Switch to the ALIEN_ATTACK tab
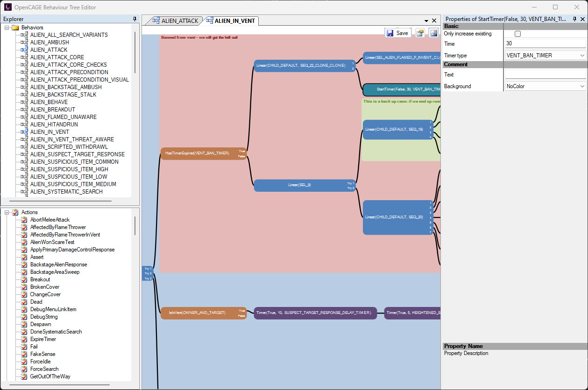The image size is (588, 390). tap(180, 21)
